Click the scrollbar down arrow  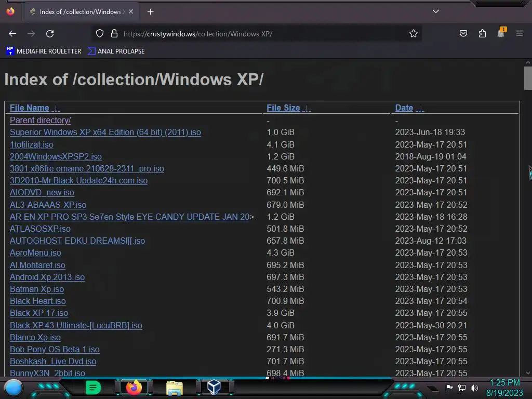528,373
